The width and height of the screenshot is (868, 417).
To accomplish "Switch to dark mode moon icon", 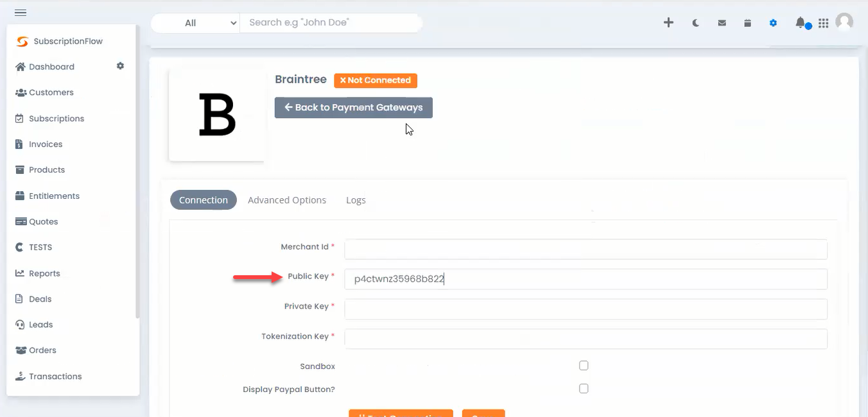I will [696, 23].
